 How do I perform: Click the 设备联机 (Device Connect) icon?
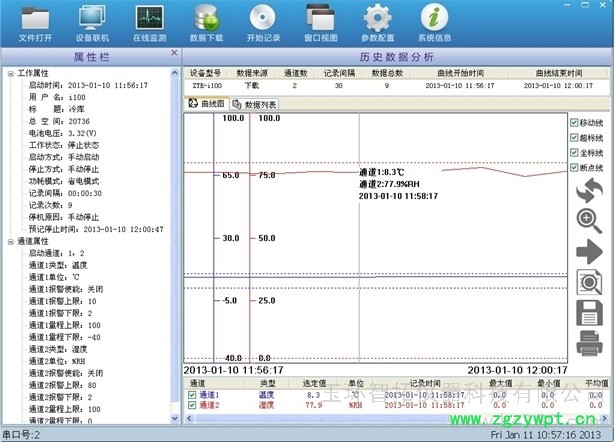[92, 20]
